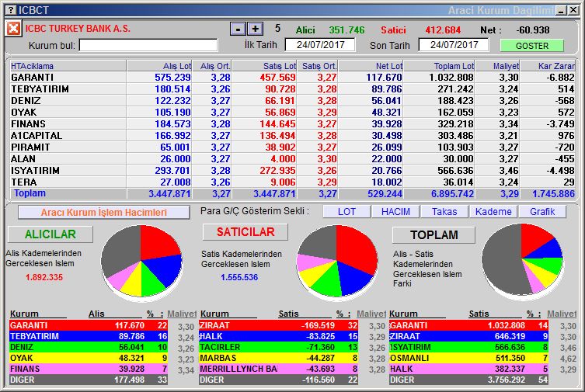Switch display to LOT
The width and height of the screenshot is (585, 392).
point(346,212)
